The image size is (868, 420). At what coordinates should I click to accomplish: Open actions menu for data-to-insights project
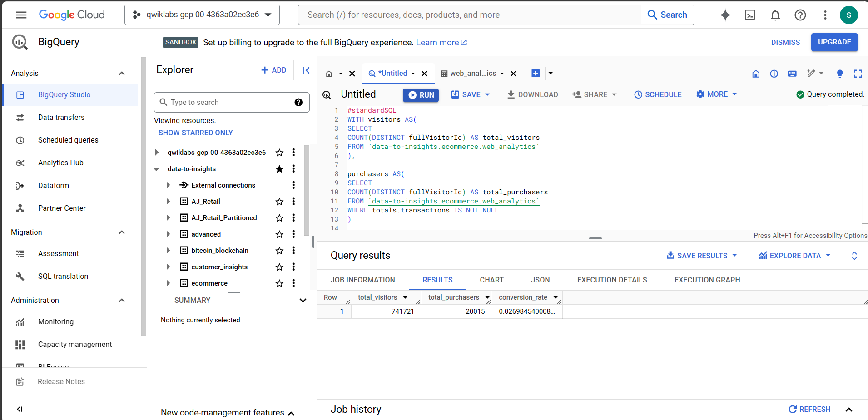click(x=293, y=169)
